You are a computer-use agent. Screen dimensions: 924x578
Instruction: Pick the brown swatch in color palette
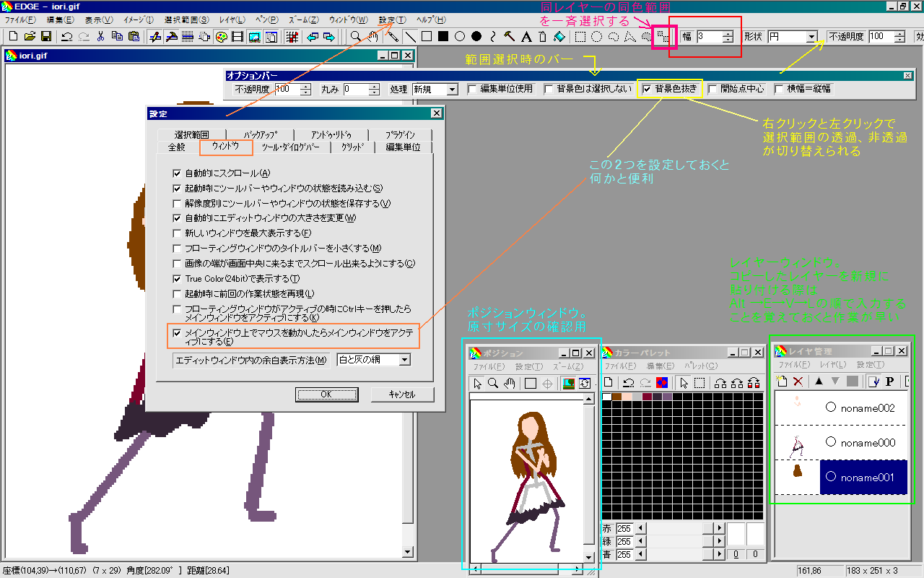point(617,397)
